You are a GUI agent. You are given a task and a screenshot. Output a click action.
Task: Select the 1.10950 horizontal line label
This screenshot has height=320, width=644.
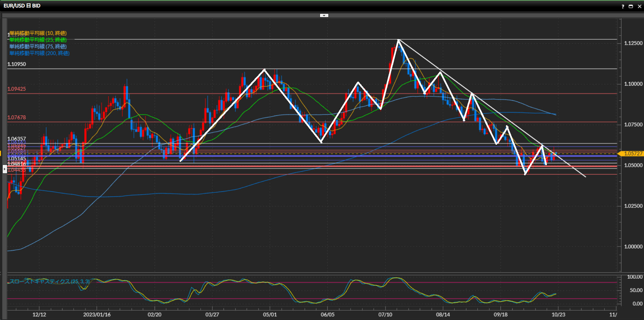click(16, 64)
